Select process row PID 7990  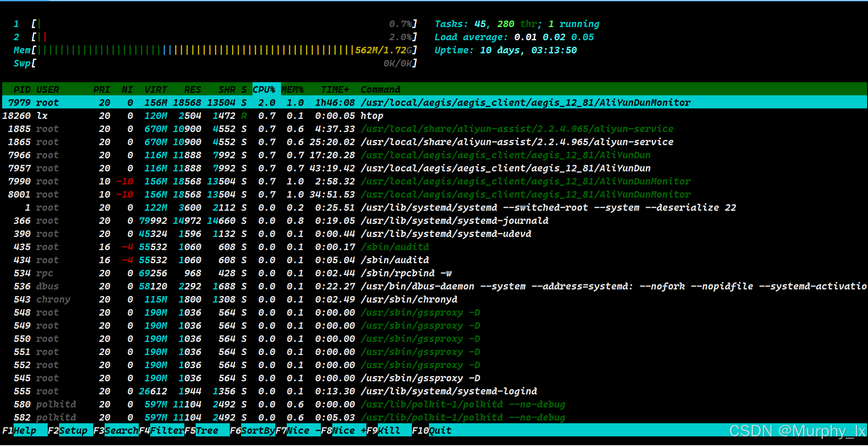(434, 181)
